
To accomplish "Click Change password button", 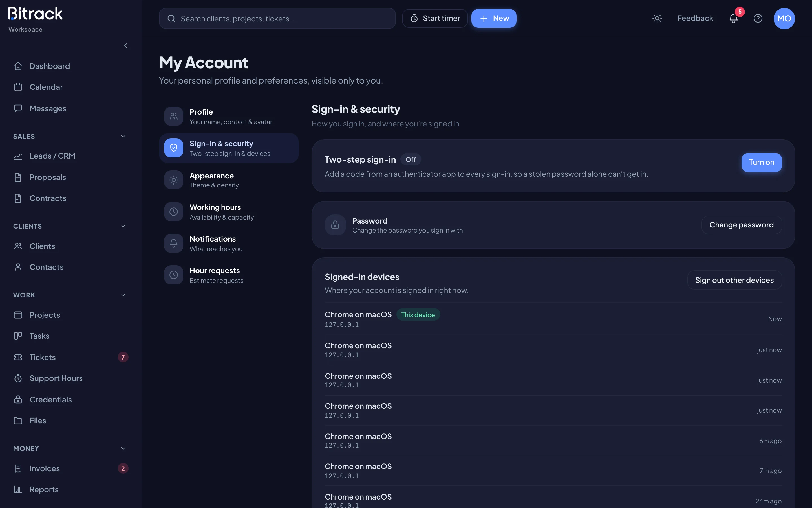I will pyautogui.click(x=741, y=225).
